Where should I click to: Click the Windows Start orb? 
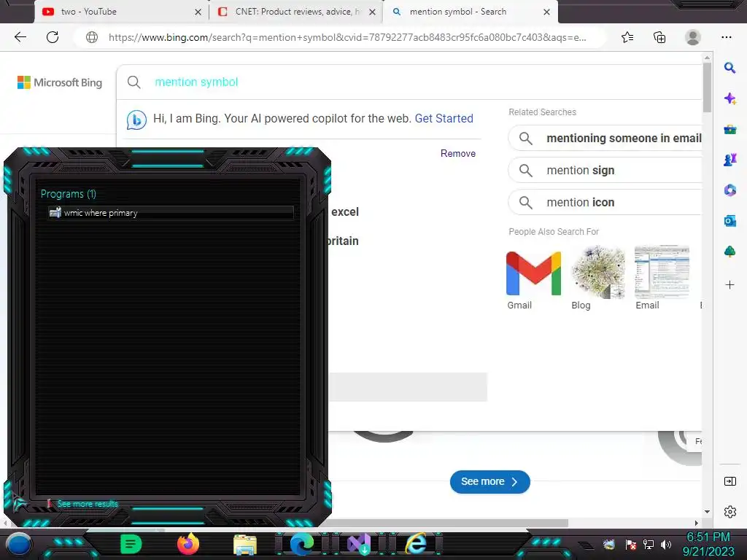18,545
